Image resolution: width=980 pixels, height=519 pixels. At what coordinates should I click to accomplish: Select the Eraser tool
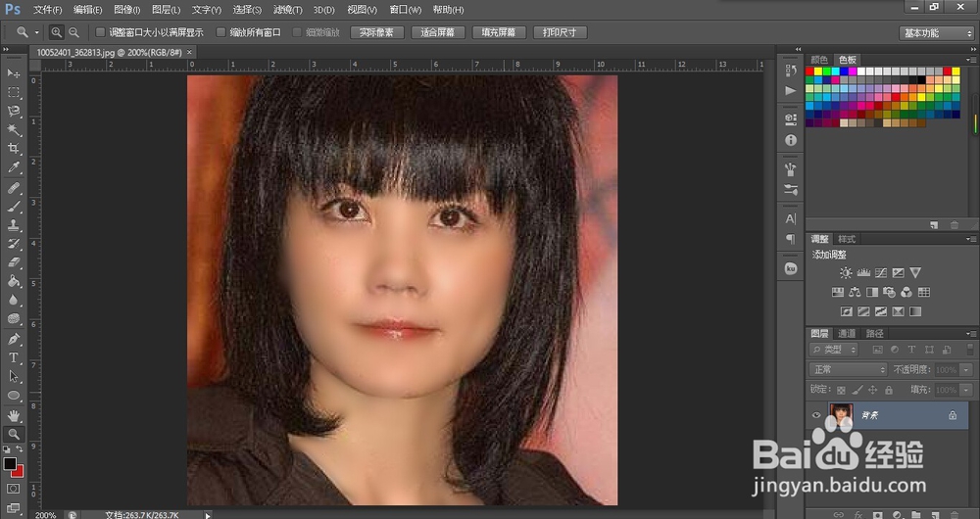point(13,263)
